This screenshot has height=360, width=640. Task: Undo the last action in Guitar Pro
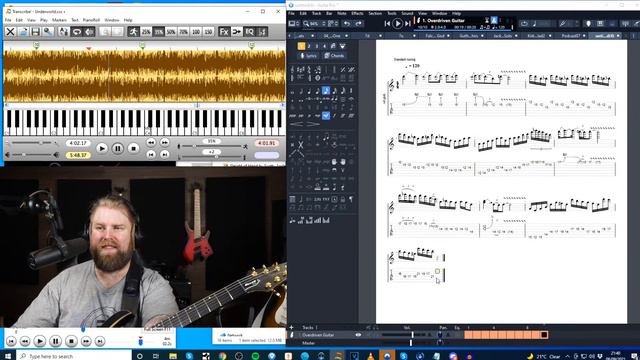click(x=347, y=24)
